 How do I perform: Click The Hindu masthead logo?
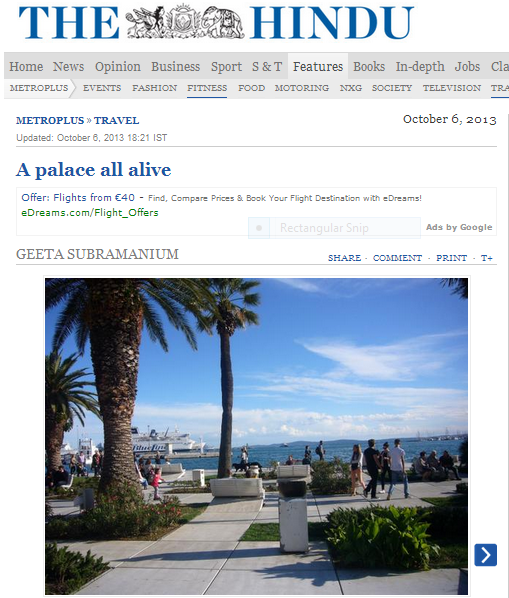point(216,22)
